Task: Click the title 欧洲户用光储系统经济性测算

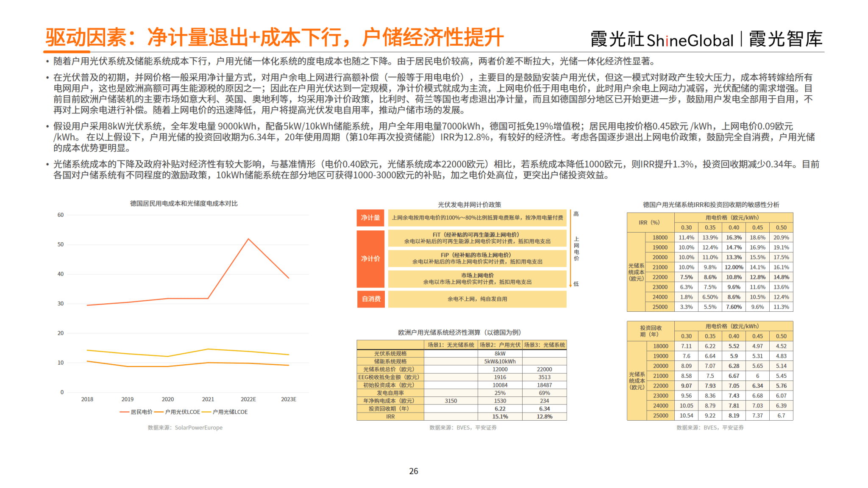Action: point(459,333)
